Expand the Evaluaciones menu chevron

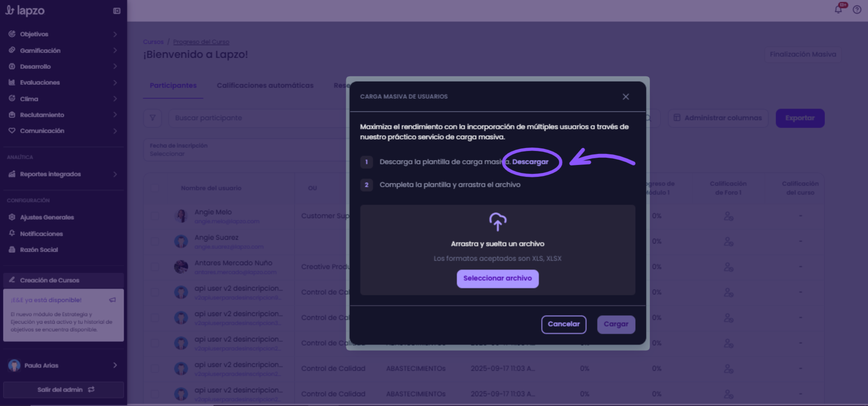coord(115,82)
